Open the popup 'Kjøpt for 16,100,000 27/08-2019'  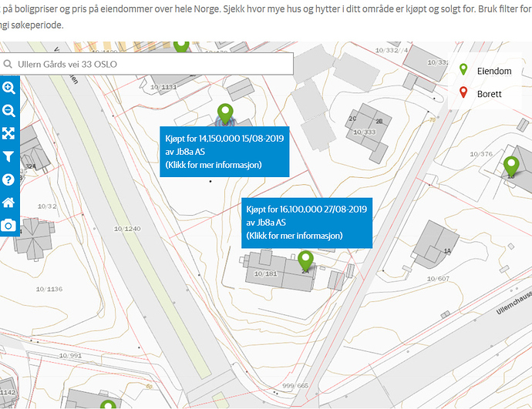coord(307,223)
